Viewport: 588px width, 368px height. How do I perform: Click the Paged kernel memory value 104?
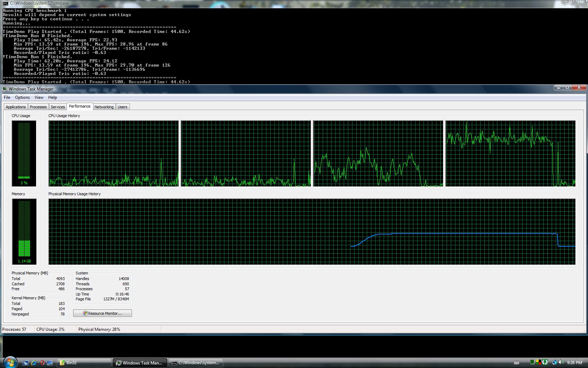pyautogui.click(x=62, y=309)
